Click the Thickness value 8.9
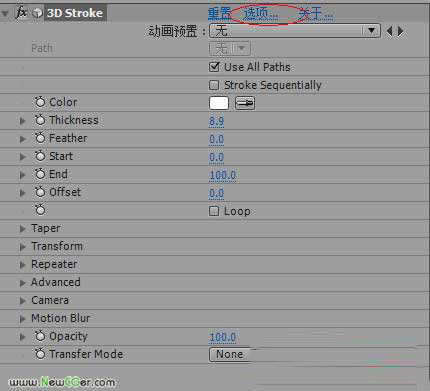The height and width of the screenshot is (391, 430). pos(217,121)
